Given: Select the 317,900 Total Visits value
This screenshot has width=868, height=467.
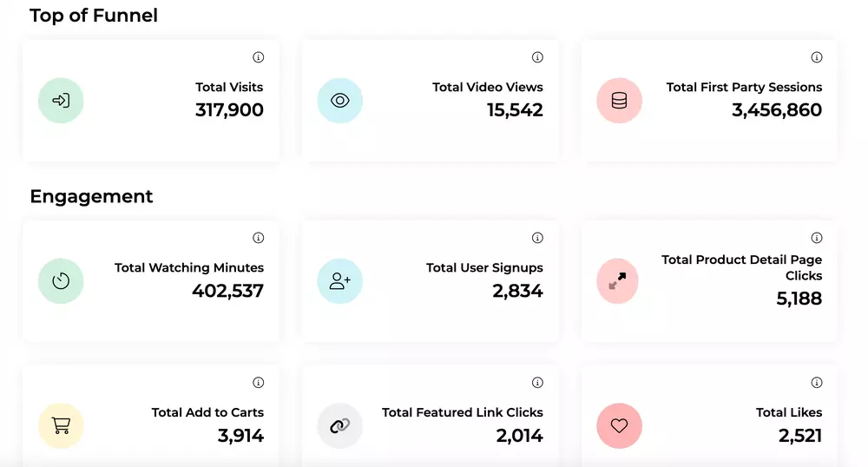Looking at the screenshot, I should point(229,110).
